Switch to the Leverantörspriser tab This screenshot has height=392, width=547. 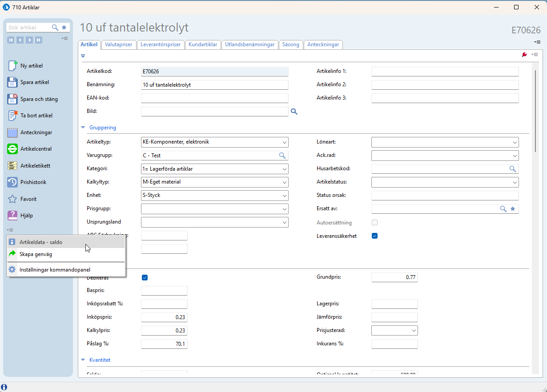pyautogui.click(x=161, y=44)
